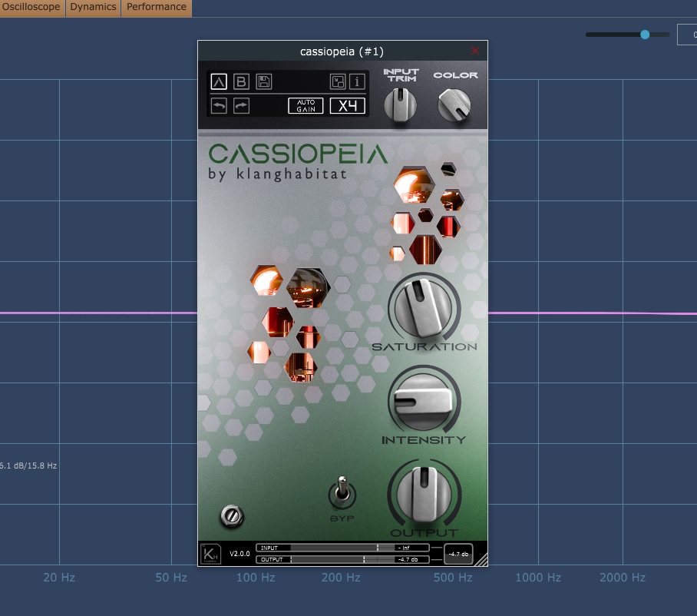Click the redo arrow icon
The width and height of the screenshot is (697, 616).
[241, 106]
